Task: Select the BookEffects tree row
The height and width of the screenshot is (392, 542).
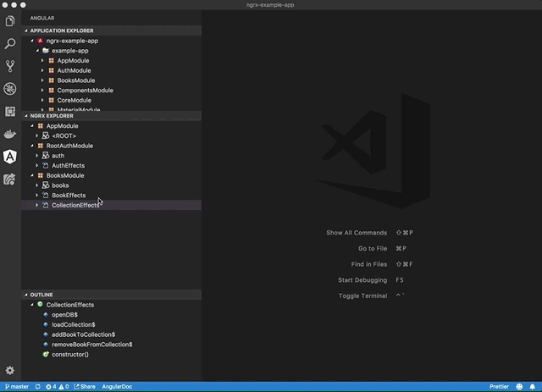Action: 111,196
